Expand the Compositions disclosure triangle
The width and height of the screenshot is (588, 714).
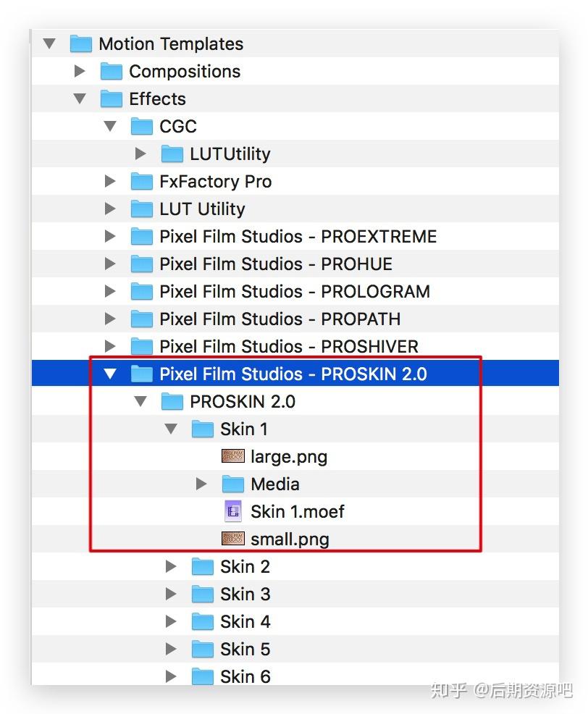(x=80, y=71)
